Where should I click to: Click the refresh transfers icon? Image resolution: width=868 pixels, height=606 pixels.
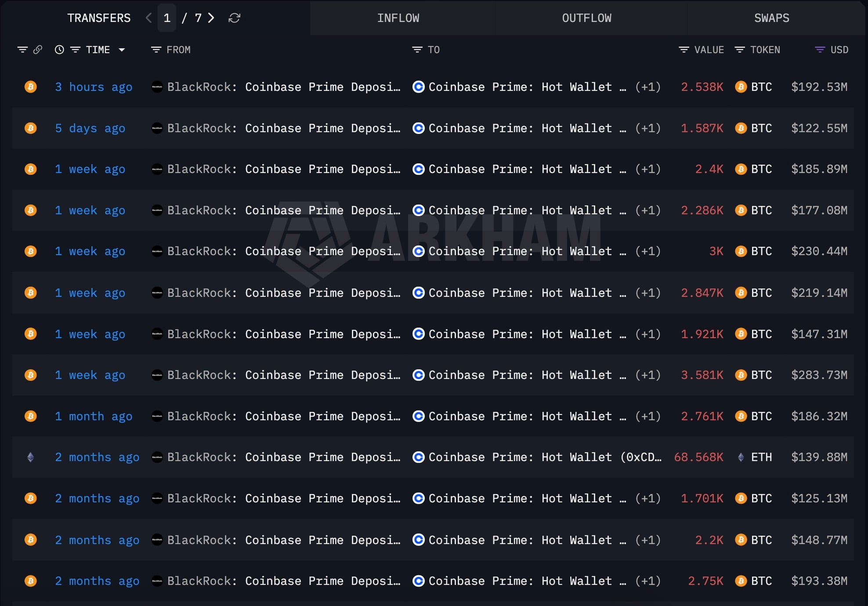coord(234,18)
